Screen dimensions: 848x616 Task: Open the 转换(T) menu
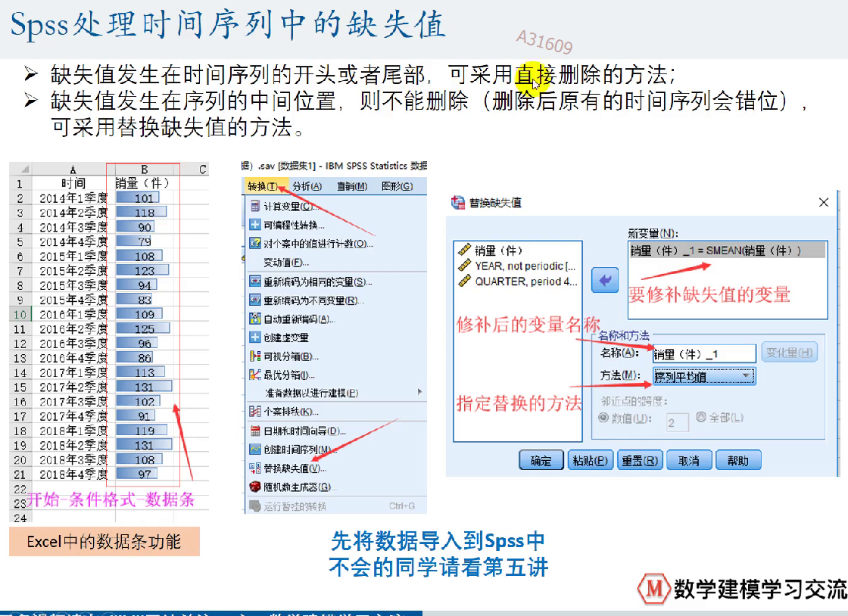tap(263, 186)
